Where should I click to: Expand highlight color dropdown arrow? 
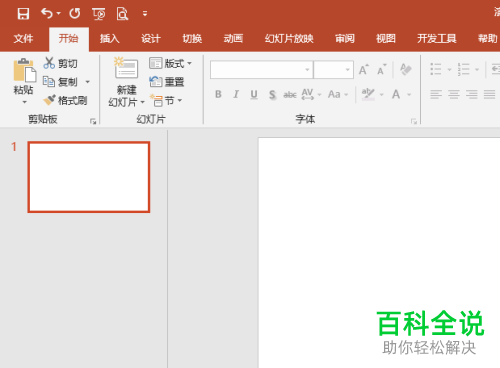(382, 95)
